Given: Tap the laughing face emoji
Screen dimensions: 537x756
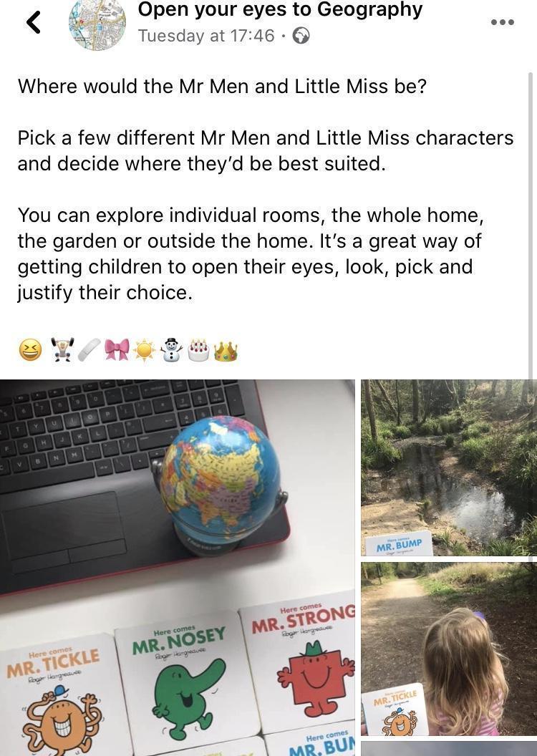Looking at the screenshot, I should point(30,350).
